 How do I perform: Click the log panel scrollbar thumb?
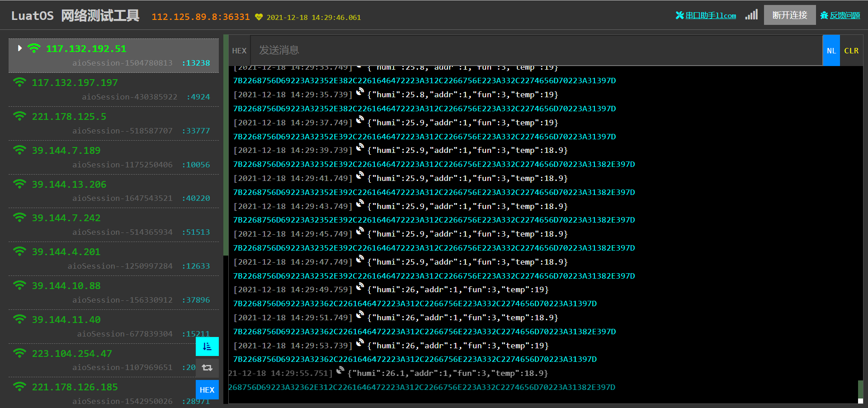(x=860, y=389)
